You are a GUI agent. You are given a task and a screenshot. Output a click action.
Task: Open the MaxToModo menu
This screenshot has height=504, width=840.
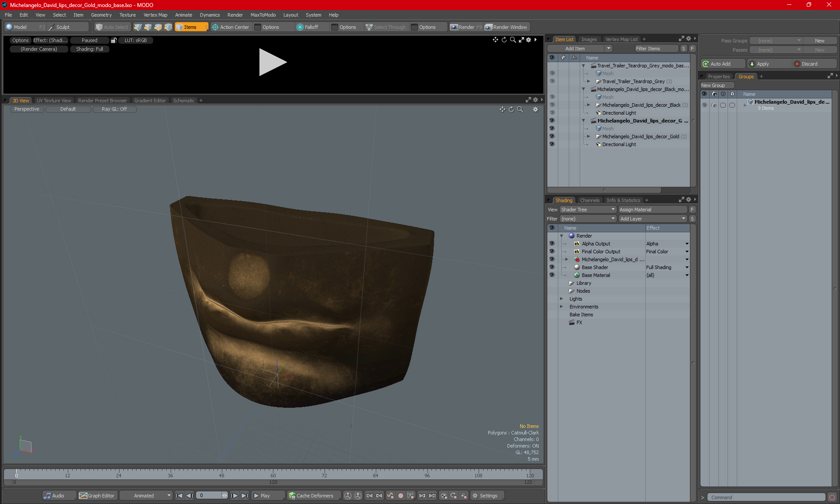[x=263, y=15]
